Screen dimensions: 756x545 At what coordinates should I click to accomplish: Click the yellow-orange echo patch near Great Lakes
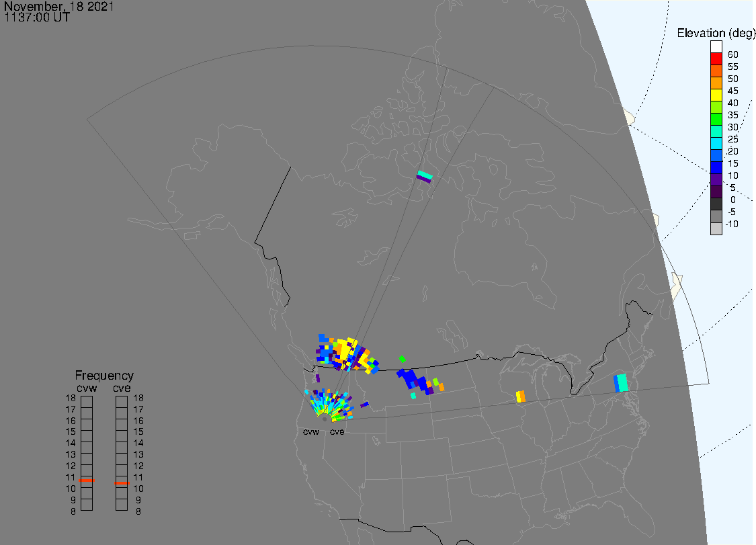[x=520, y=396]
